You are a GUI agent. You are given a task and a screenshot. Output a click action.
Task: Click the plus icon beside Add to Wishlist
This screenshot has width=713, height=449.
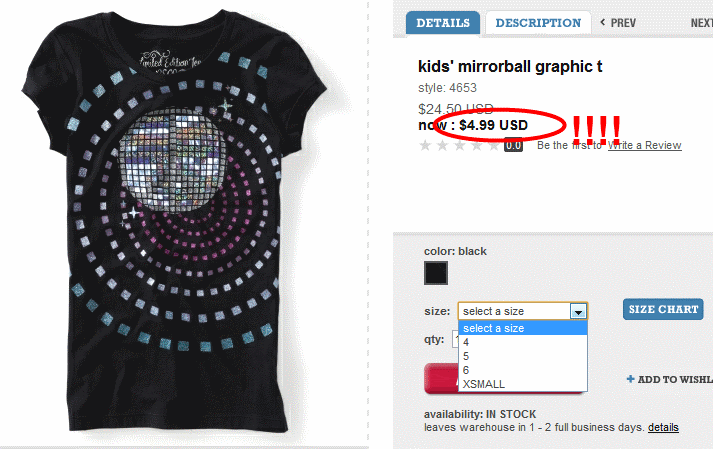(x=630, y=379)
